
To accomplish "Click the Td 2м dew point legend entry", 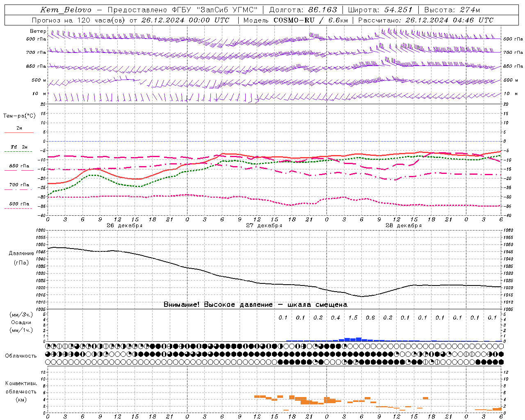I will 19,147.
